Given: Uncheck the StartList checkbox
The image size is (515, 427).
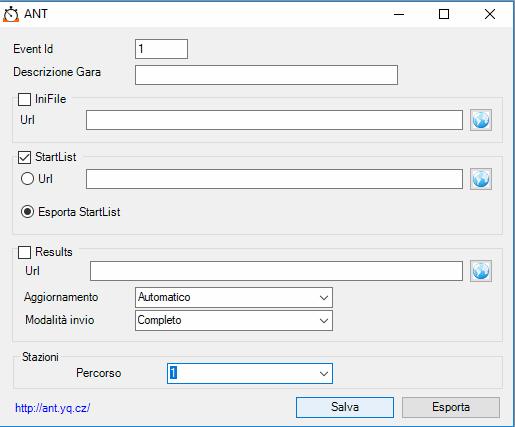Looking at the screenshot, I should coord(24,157).
